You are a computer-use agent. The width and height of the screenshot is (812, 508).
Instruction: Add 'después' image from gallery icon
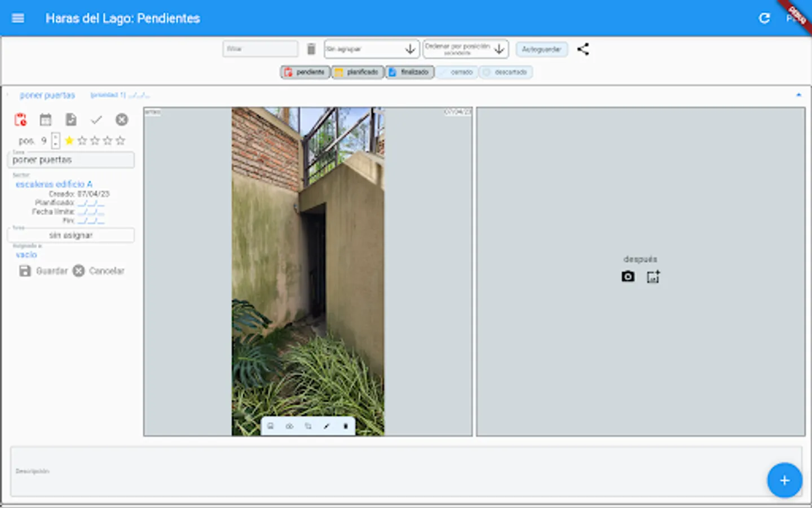point(653,277)
